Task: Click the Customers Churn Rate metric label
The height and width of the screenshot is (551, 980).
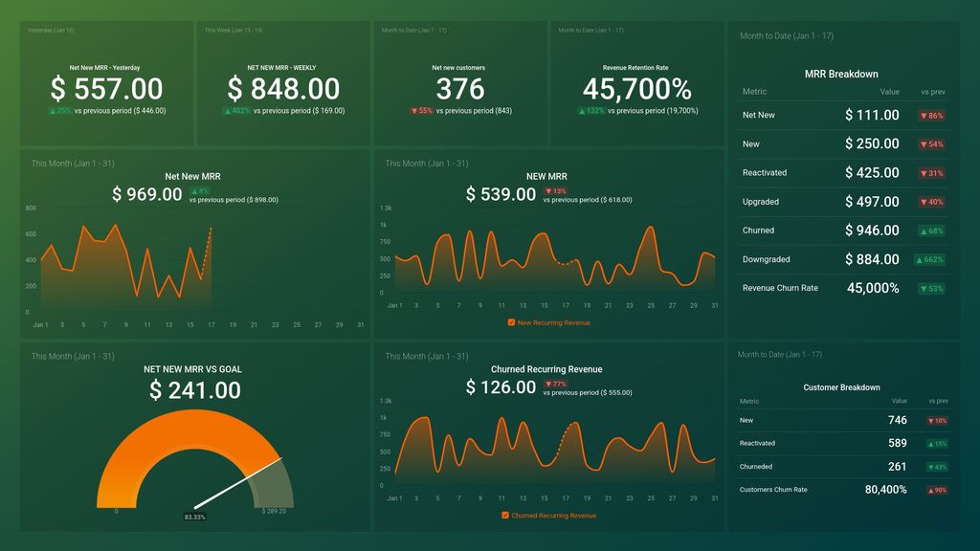Action: [773, 490]
